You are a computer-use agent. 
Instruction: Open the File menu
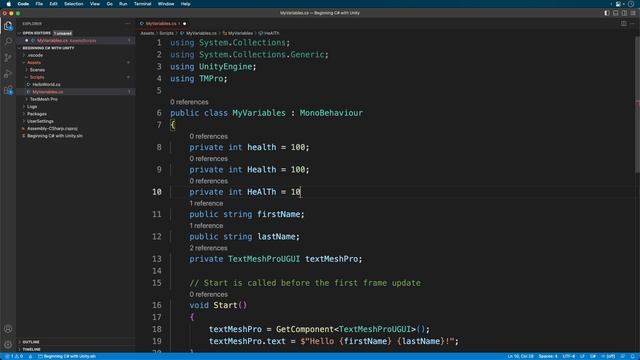[x=39, y=4]
